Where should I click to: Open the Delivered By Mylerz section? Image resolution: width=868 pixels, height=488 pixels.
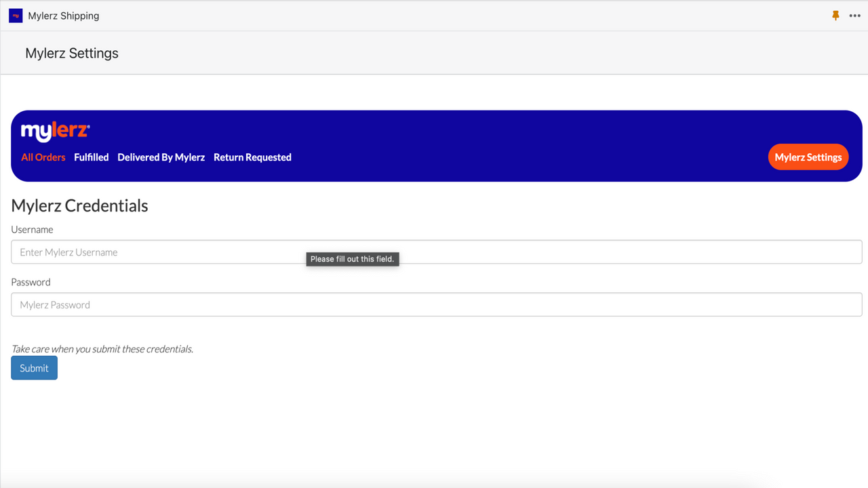click(x=161, y=157)
